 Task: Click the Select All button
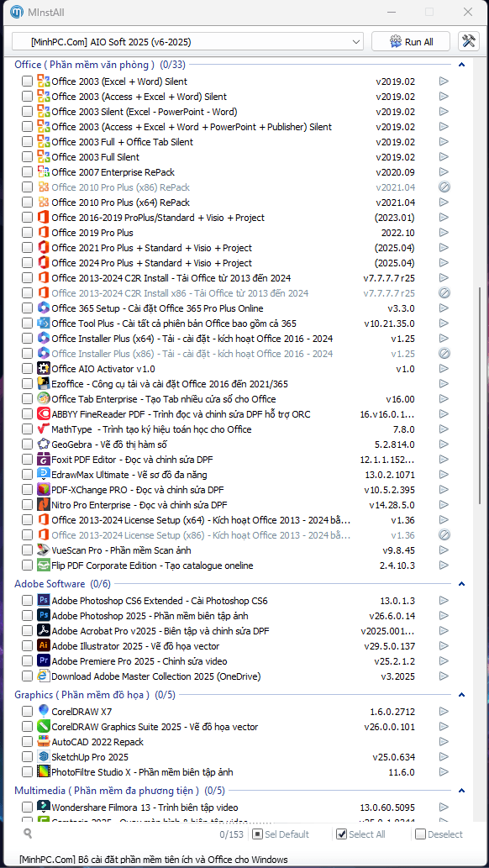pyautogui.click(x=361, y=834)
